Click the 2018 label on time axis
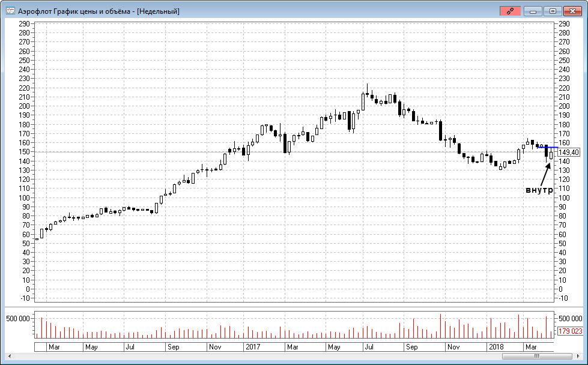The height and width of the screenshot is (365, 588). [x=496, y=347]
